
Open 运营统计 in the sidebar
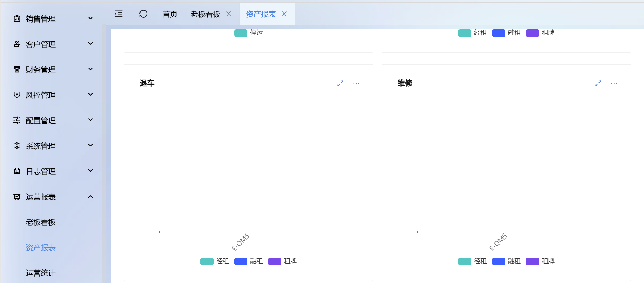41,273
